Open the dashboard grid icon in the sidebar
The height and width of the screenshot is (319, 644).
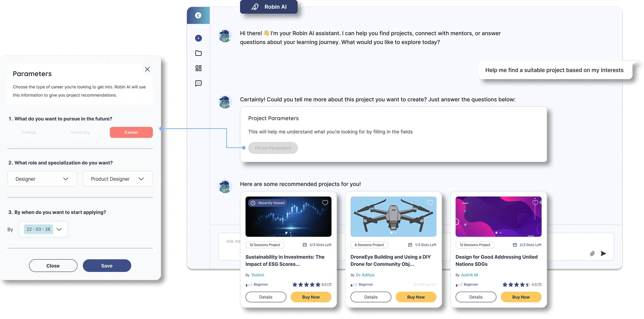(198, 68)
